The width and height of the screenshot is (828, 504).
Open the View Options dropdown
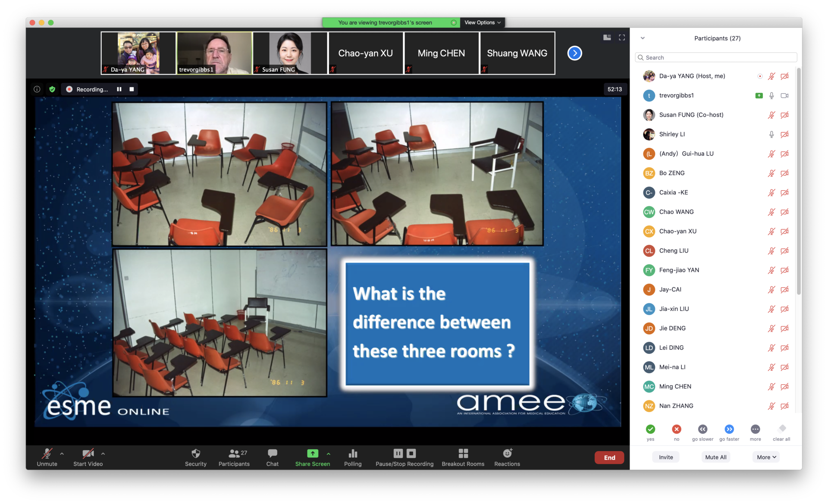482,22
